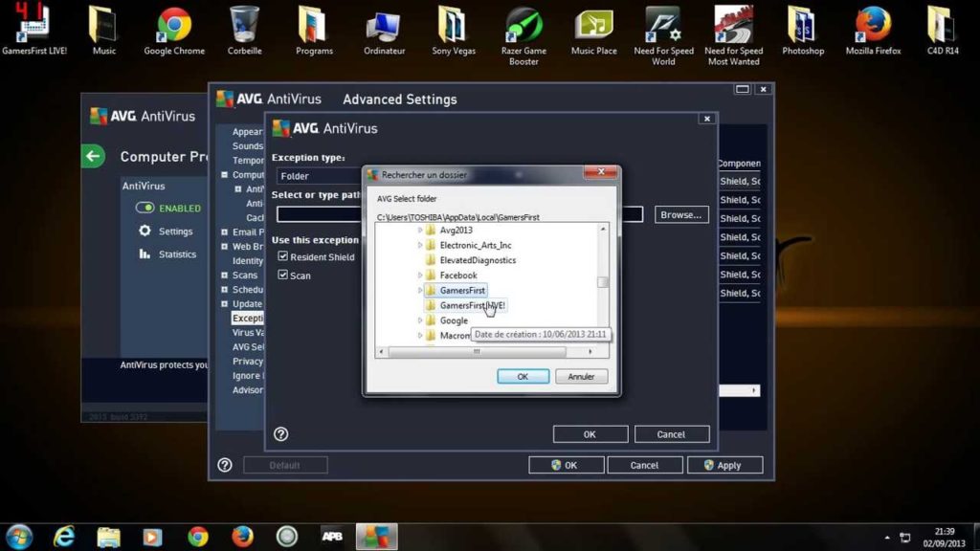Click vertical scrollbar thumb in folder tree
This screenshot has width=980, height=551.
(603, 282)
